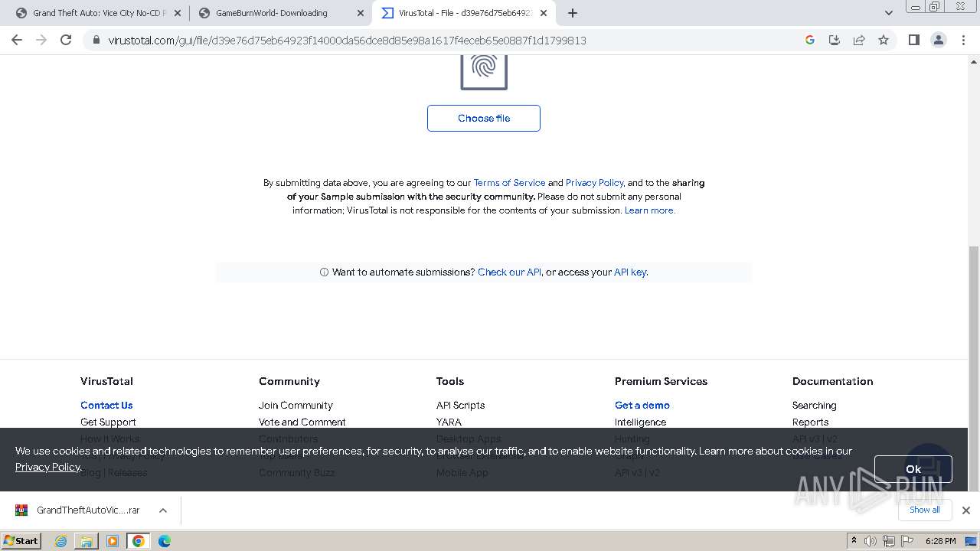Click the page vertical scrollbar
Image resolution: width=980 pixels, height=551 pixels.
click(x=974, y=367)
